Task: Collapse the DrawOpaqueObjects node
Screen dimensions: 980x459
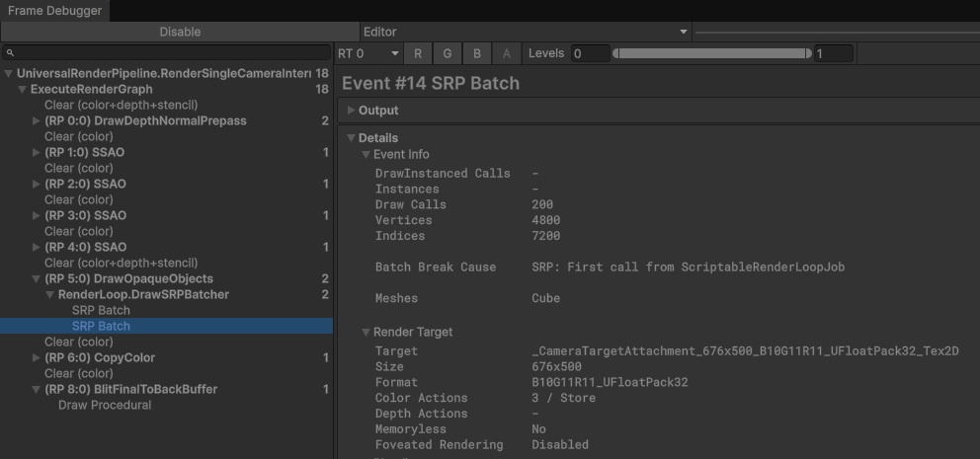Action: click(37, 278)
